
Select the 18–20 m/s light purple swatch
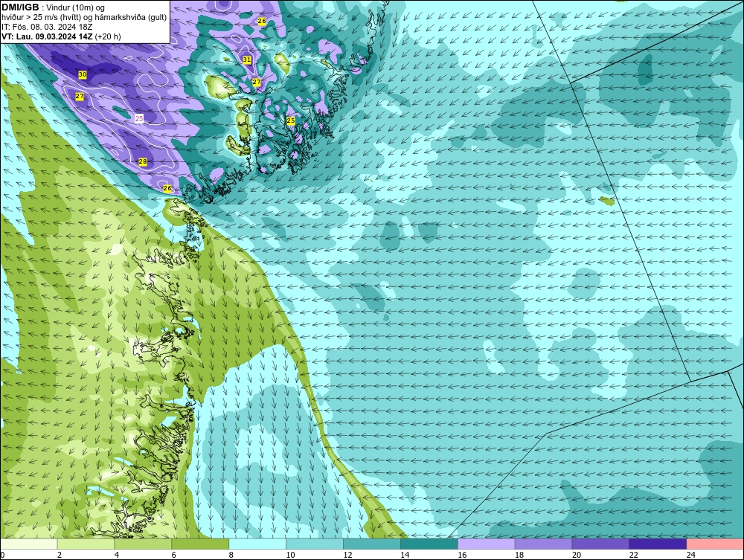click(543, 544)
